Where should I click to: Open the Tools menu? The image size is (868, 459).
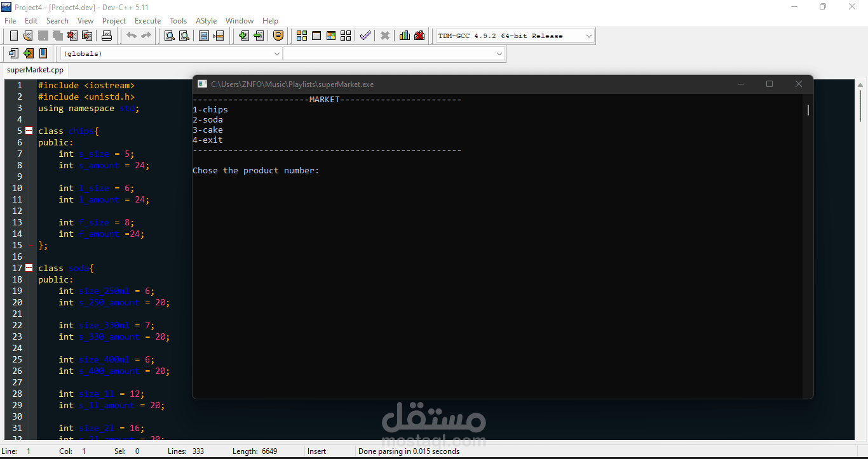(x=179, y=21)
